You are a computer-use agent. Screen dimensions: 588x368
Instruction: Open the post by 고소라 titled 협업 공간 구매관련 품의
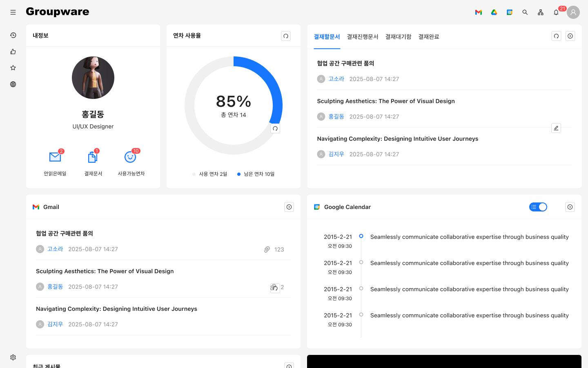(x=345, y=63)
